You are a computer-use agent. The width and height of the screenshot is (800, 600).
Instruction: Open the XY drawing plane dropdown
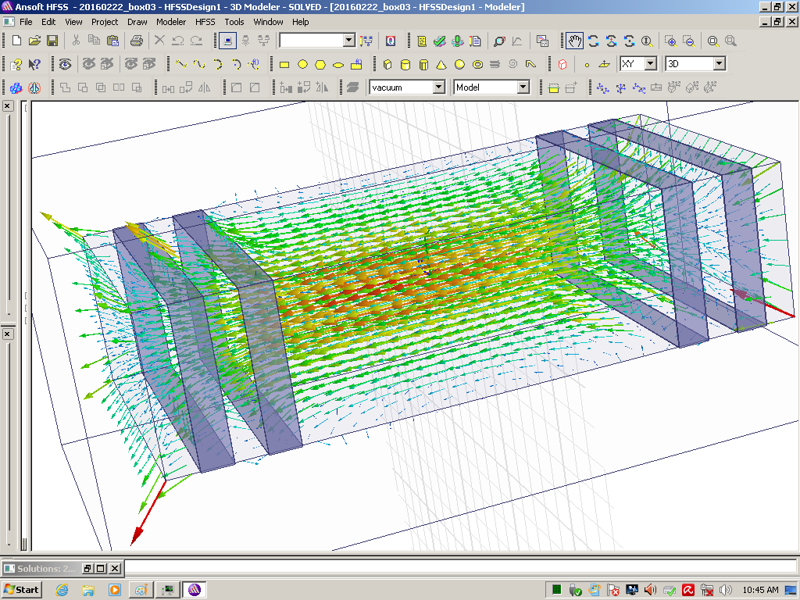tap(650, 64)
